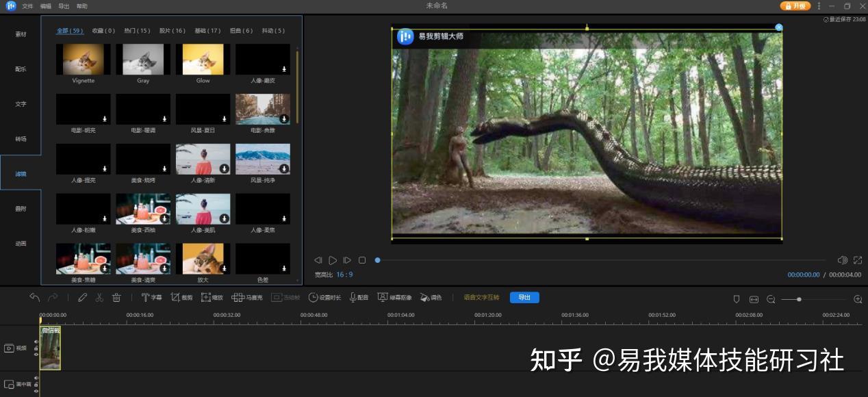Add subtitles with 字幕 tool
Screen dimensions: 868x397
(151, 298)
